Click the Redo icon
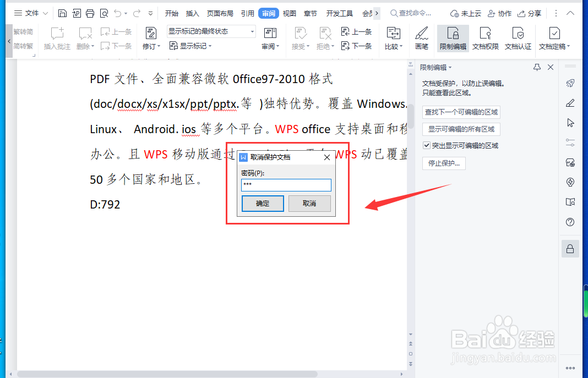This screenshot has height=378, width=588. 137,14
